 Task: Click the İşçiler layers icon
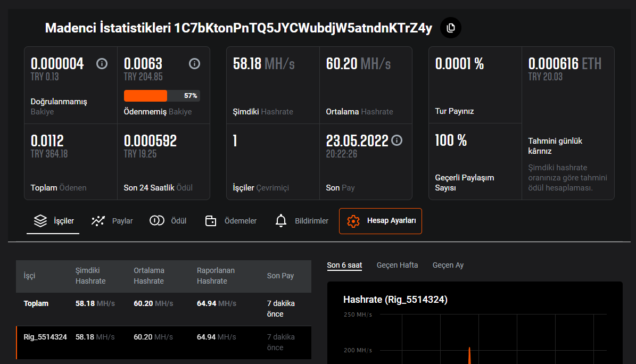[x=40, y=221]
